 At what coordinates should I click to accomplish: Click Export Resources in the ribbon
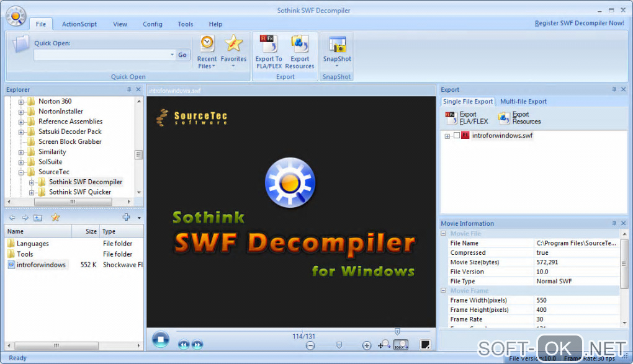tap(300, 51)
